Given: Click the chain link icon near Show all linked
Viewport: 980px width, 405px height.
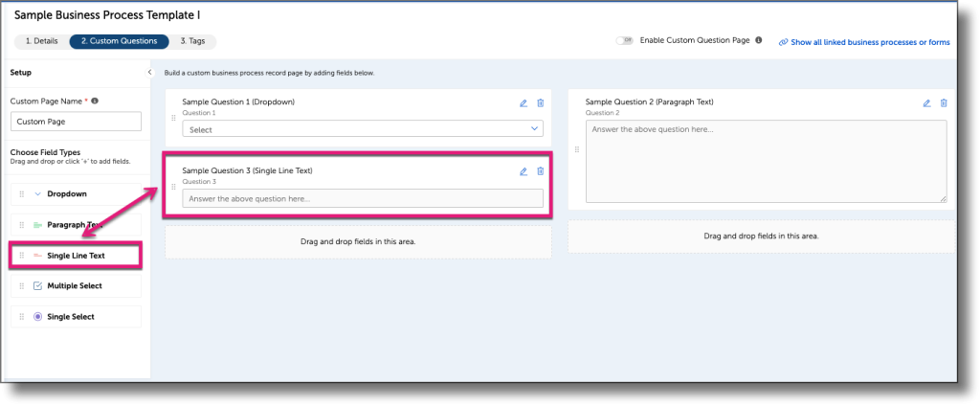Looking at the screenshot, I should tap(783, 42).
